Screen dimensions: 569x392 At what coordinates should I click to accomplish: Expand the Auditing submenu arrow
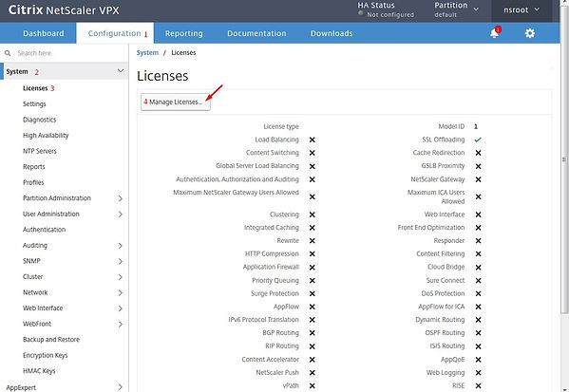121,246
